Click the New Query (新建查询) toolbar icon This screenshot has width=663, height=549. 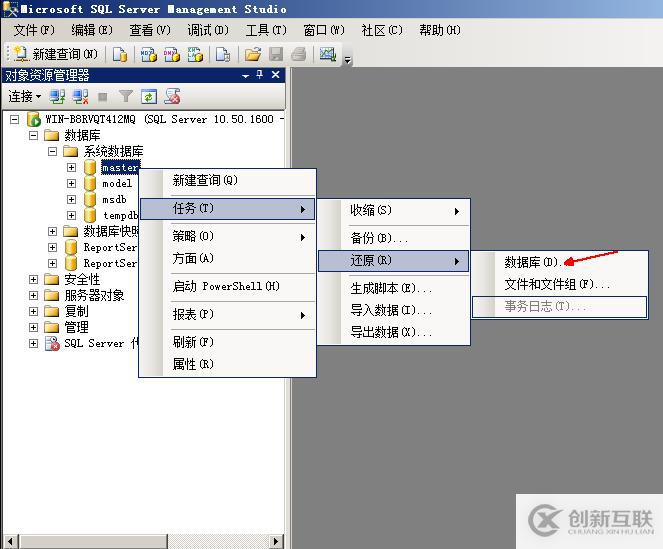click(x=55, y=54)
